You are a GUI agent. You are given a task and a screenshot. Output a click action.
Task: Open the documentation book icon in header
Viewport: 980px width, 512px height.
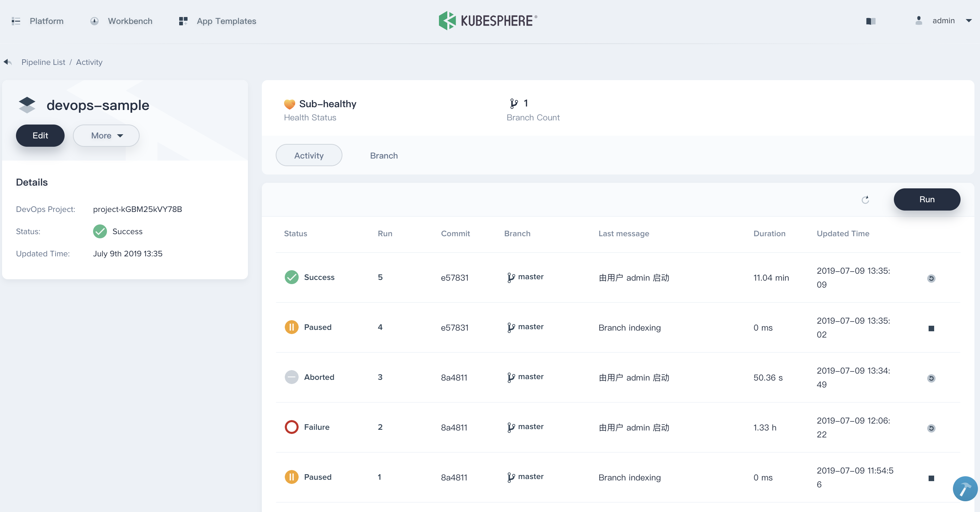(x=871, y=21)
